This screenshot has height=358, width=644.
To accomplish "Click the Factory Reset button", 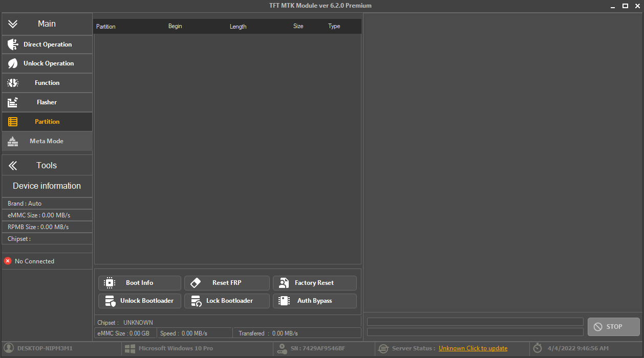I will pyautogui.click(x=314, y=283).
